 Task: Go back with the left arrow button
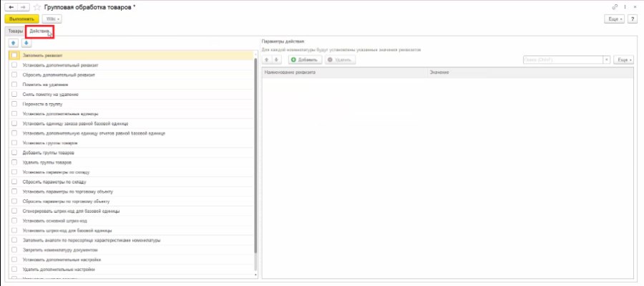coord(11,7)
